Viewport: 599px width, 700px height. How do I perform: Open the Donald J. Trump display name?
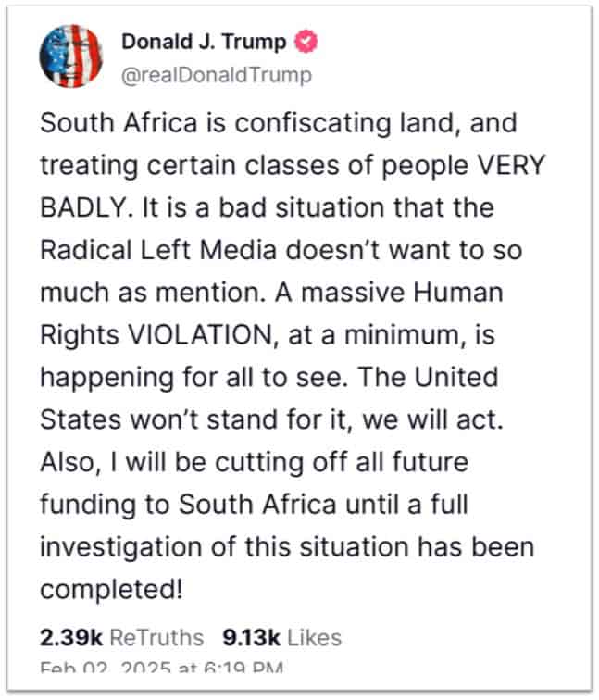pyautogui.click(x=204, y=42)
